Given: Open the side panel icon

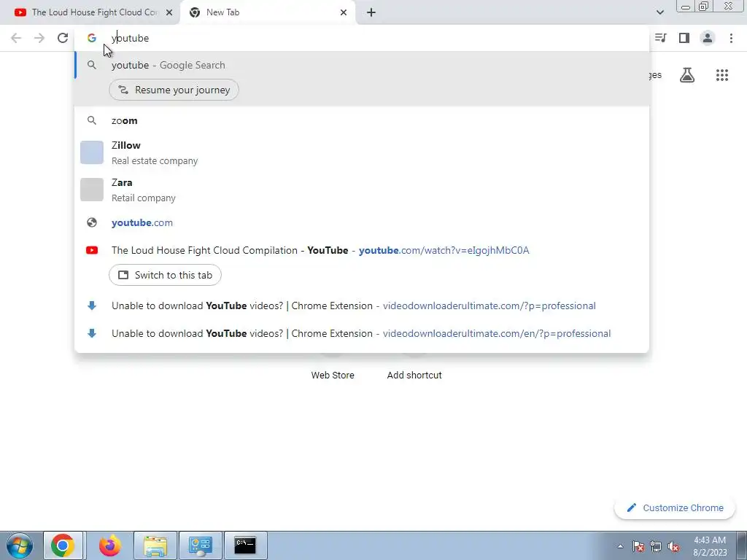Looking at the screenshot, I should click(684, 38).
